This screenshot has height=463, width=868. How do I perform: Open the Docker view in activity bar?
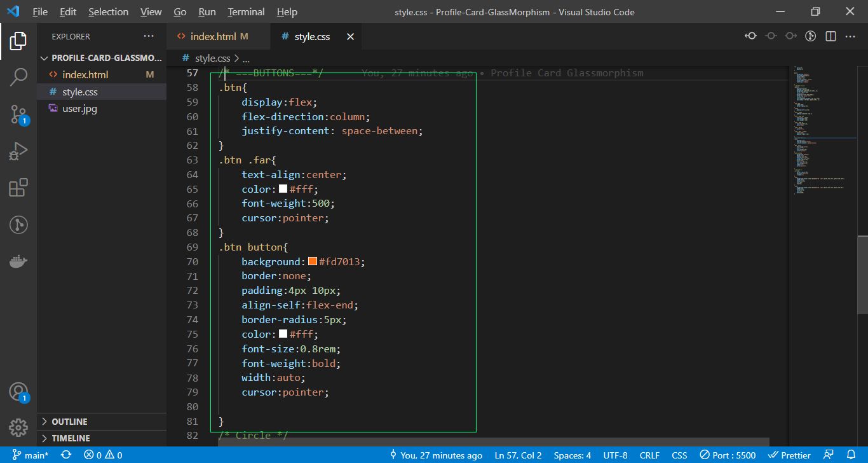(18, 261)
